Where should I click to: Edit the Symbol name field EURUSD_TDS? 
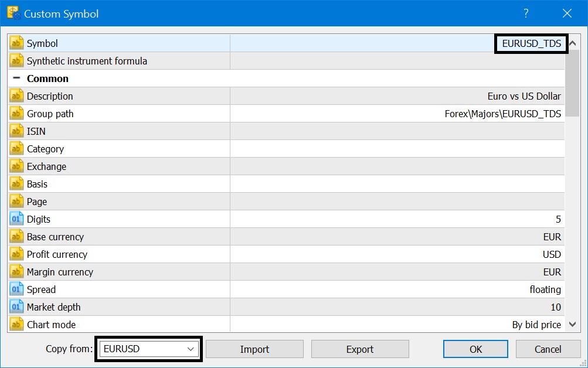[x=531, y=43]
